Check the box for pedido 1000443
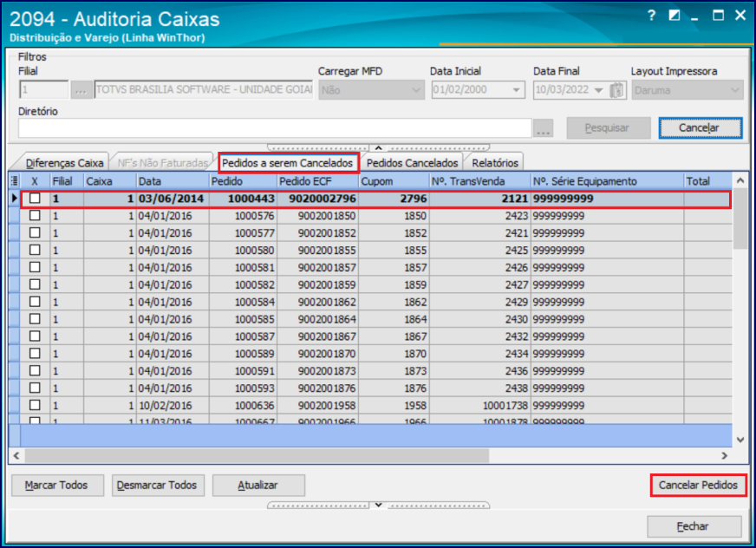This screenshot has width=756, height=548. (x=35, y=199)
